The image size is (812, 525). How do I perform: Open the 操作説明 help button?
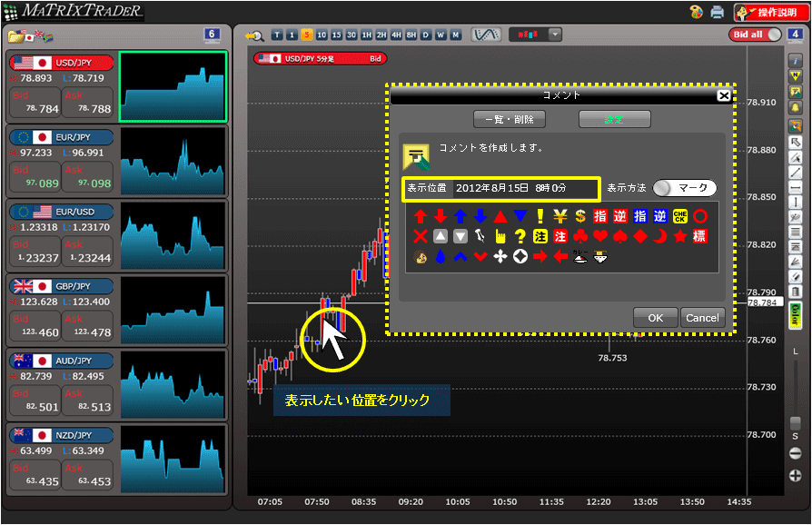(x=770, y=12)
